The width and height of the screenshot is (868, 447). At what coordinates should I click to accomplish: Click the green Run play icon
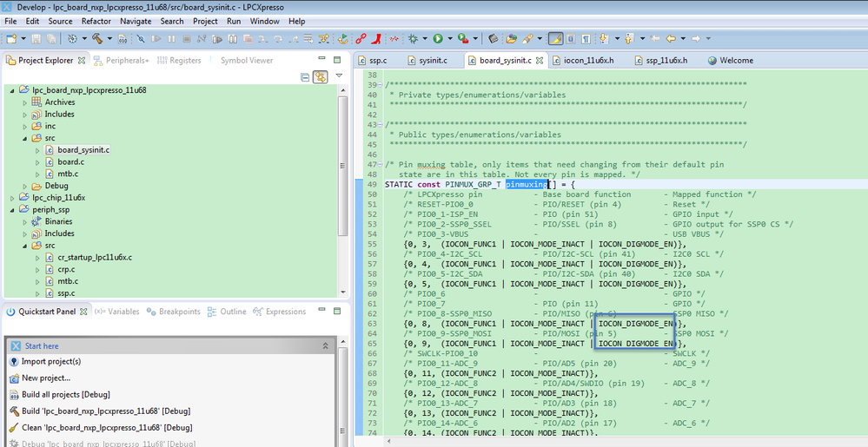click(x=438, y=39)
